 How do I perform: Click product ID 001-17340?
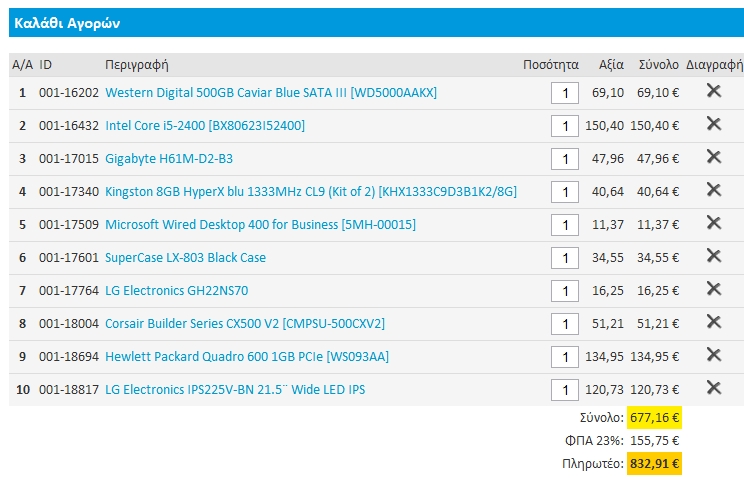[x=69, y=192]
